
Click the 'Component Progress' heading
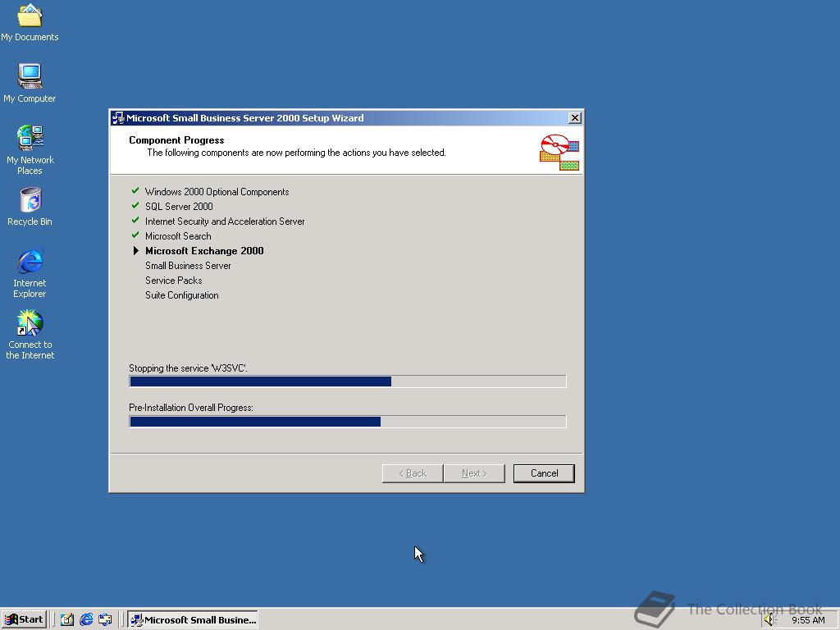pos(176,139)
